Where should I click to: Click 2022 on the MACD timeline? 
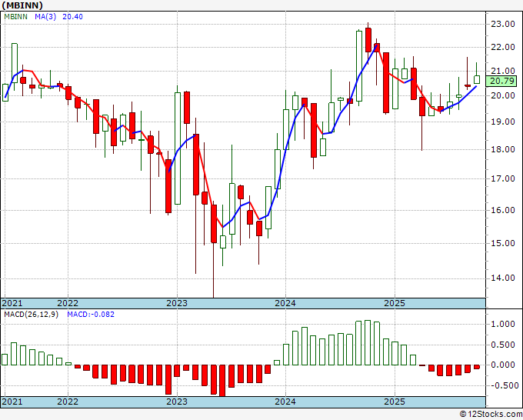68,402
